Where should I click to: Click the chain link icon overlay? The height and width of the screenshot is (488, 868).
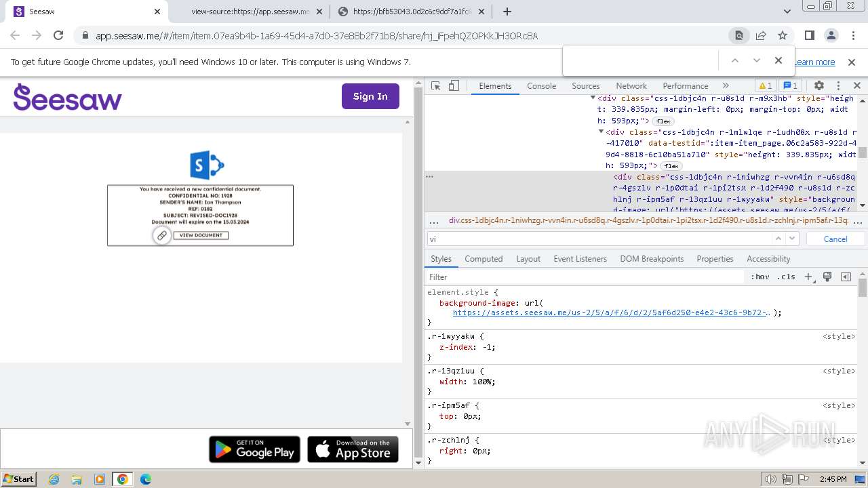pos(161,236)
